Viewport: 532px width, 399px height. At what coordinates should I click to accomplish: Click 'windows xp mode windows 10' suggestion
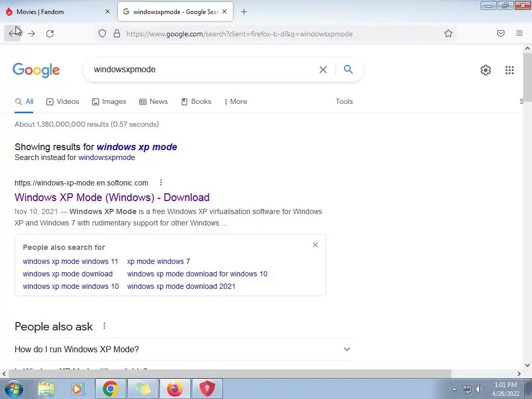71,286
